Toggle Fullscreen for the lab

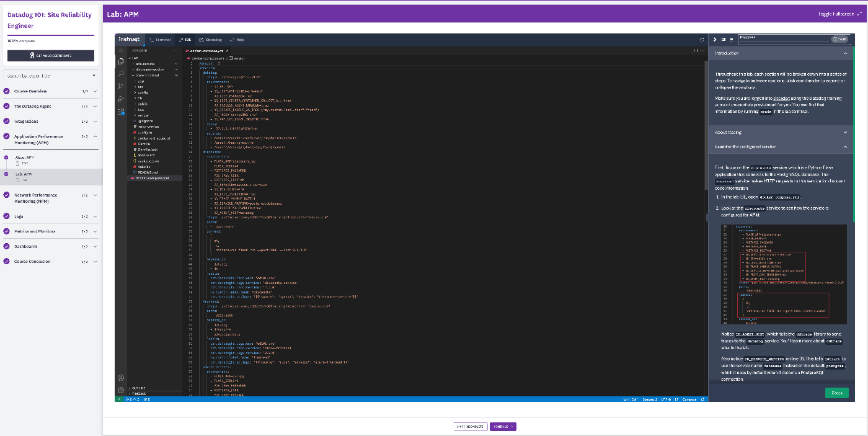[840, 13]
